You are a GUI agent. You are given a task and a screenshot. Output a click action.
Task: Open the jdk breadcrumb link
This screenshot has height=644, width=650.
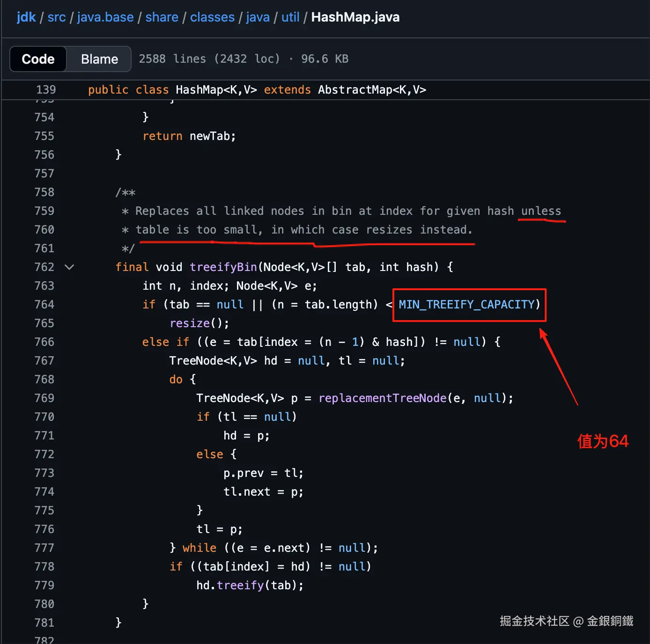click(26, 17)
